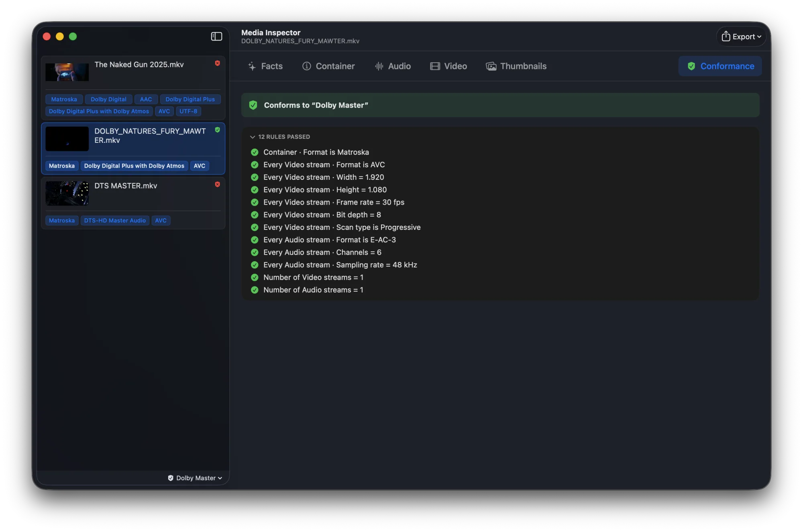Viewport: 803px width, 532px height.
Task: Click the shield icon in the Conforms to Dolby Master banner
Action: (253, 105)
